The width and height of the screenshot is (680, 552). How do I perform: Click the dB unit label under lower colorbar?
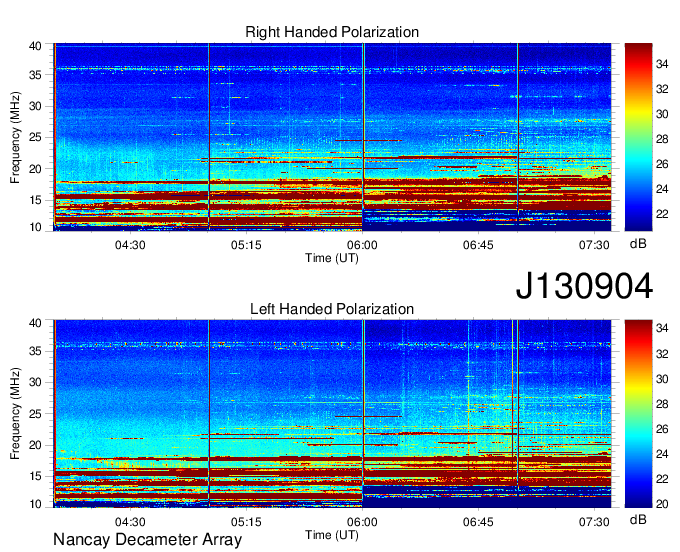(638, 519)
